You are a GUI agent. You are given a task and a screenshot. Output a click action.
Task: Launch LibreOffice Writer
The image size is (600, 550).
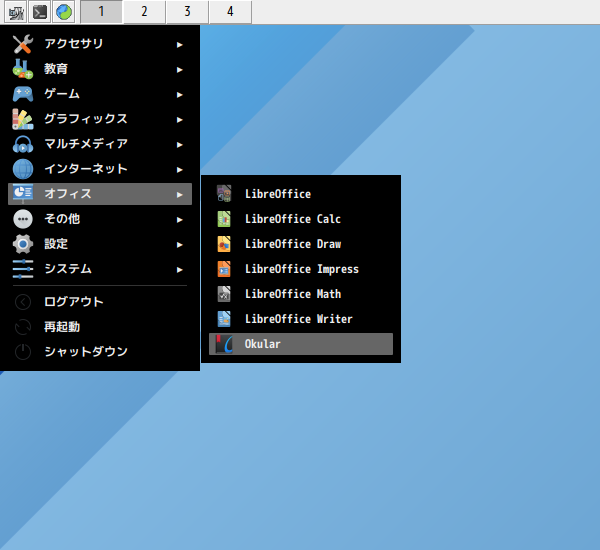tap(301, 319)
